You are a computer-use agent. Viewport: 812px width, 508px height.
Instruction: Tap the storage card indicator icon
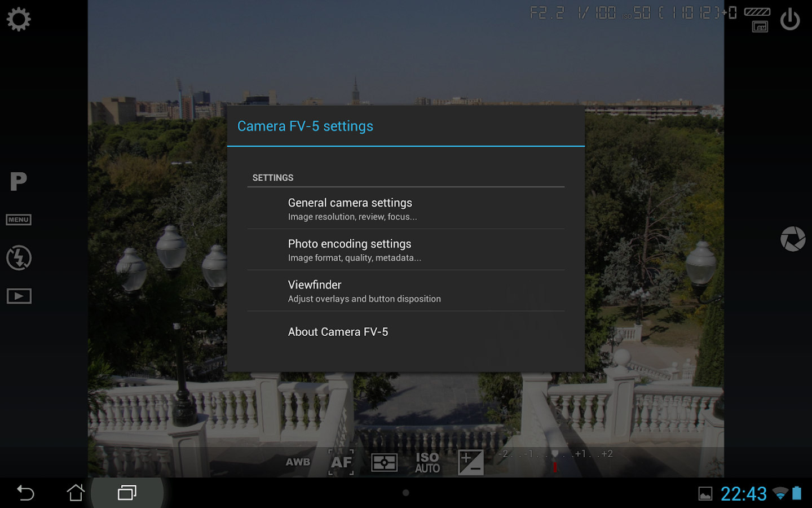point(760,27)
